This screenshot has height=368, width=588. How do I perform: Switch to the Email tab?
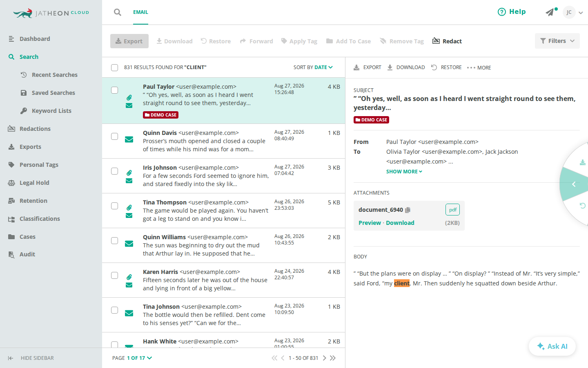coord(140,12)
